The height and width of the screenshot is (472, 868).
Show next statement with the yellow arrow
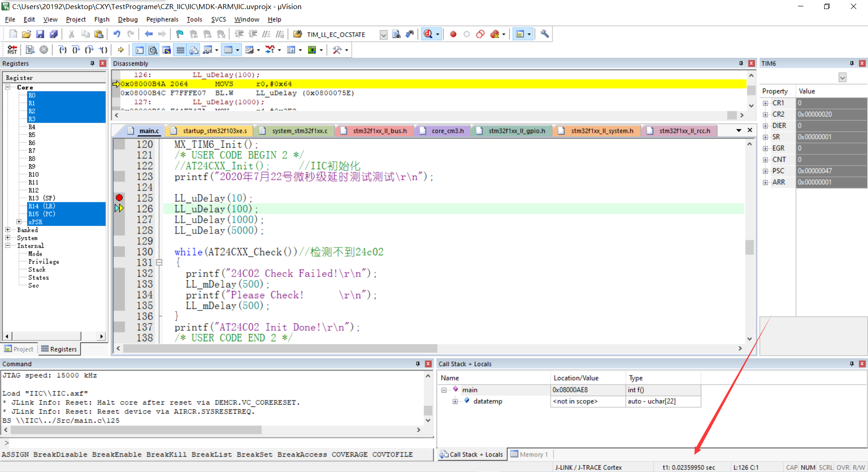click(x=121, y=50)
